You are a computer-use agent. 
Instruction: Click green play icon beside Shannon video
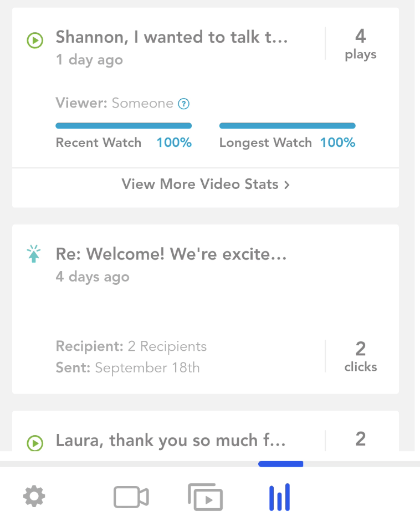35,40
